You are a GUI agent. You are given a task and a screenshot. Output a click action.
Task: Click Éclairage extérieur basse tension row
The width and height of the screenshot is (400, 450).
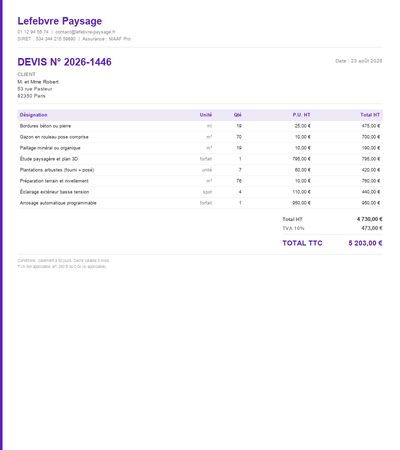click(200, 192)
